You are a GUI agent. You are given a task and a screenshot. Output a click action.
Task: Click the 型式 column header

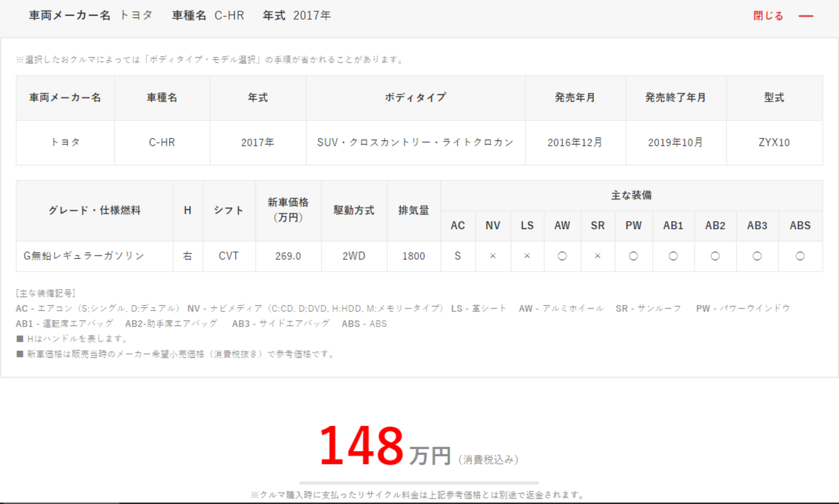click(774, 98)
